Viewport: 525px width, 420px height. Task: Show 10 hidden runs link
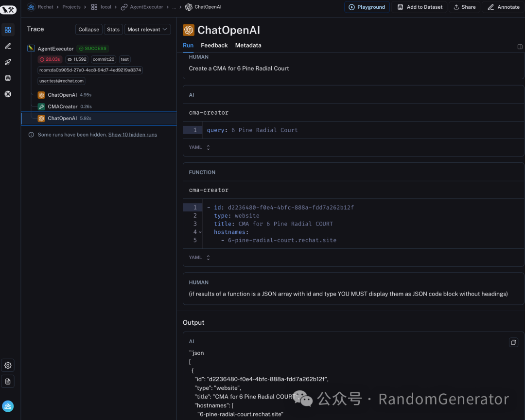click(133, 135)
